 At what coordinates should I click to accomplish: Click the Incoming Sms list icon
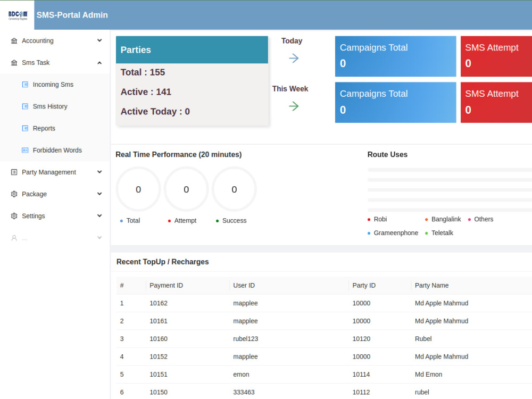pyautogui.click(x=25, y=85)
